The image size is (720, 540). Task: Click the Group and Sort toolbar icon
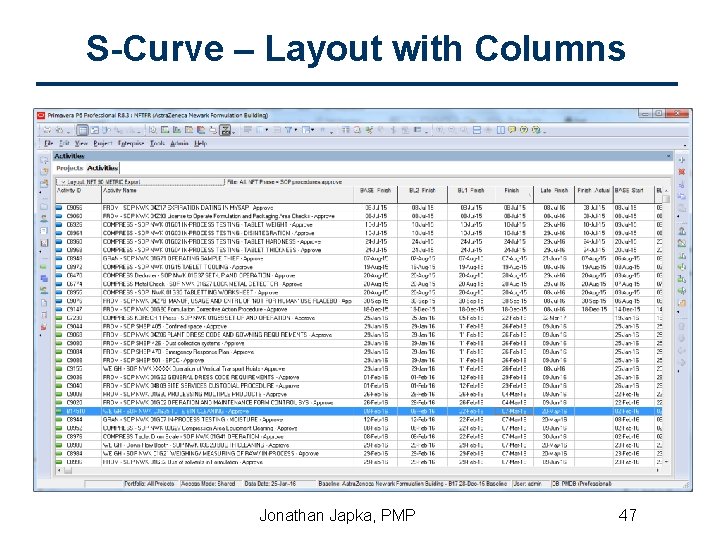306,130
